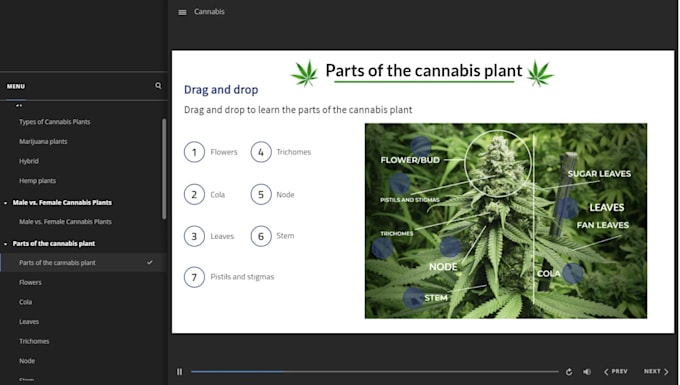Advance to next slide via NEXT
Image resolution: width=680 pixels, height=385 pixels.
coord(656,372)
